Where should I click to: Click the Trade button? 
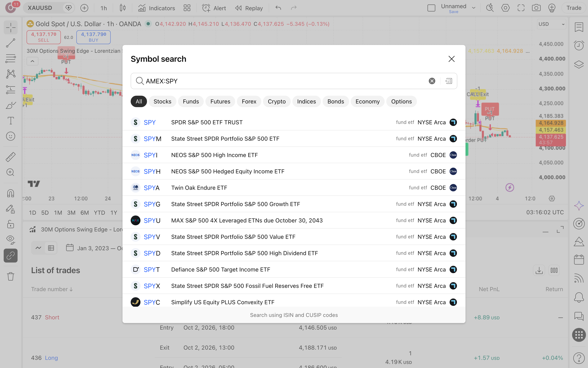click(574, 8)
